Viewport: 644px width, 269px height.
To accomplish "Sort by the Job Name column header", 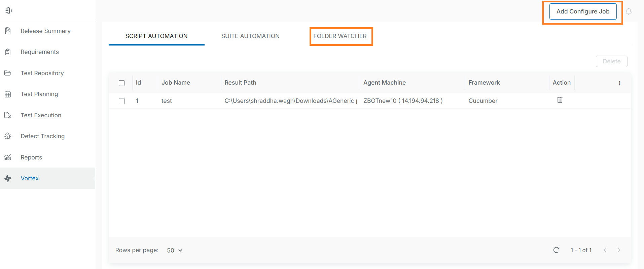I will (176, 83).
